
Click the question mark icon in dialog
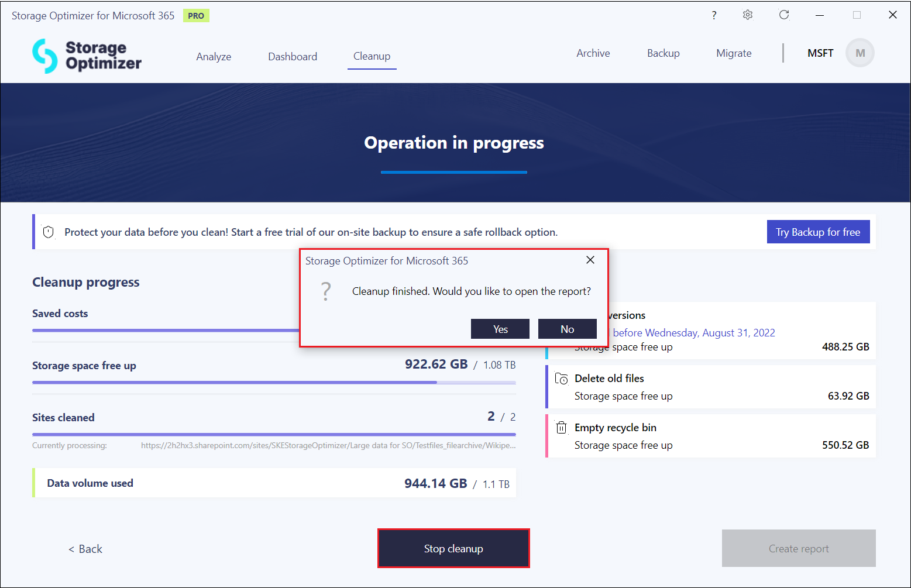pyautogui.click(x=326, y=291)
